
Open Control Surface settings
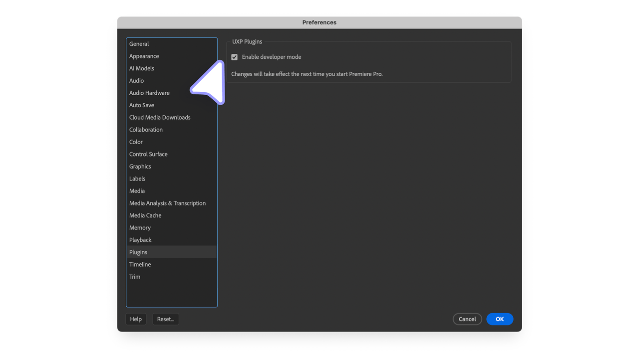point(148,154)
